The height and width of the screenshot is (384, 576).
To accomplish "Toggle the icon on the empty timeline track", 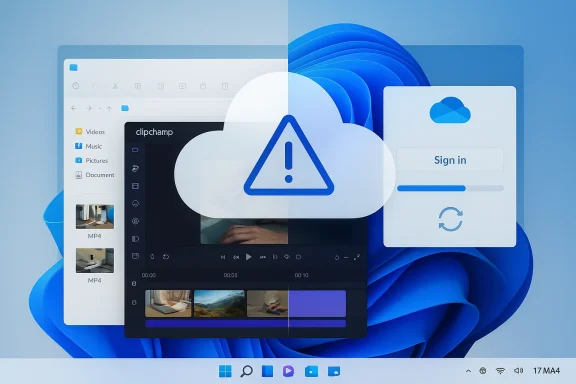I will (134, 284).
